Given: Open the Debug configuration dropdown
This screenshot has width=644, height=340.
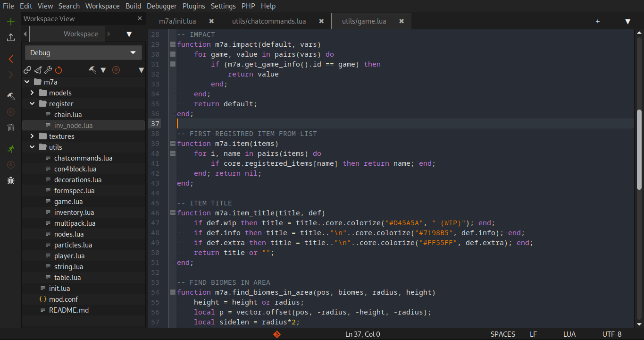Looking at the screenshot, I should pyautogui.click(x=83, y=53).
